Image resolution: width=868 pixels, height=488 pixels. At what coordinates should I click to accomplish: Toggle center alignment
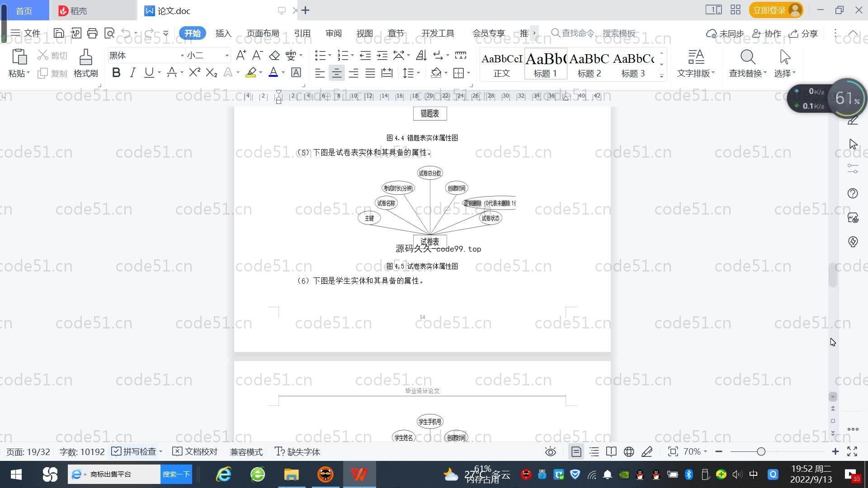(x=336, y=73)
